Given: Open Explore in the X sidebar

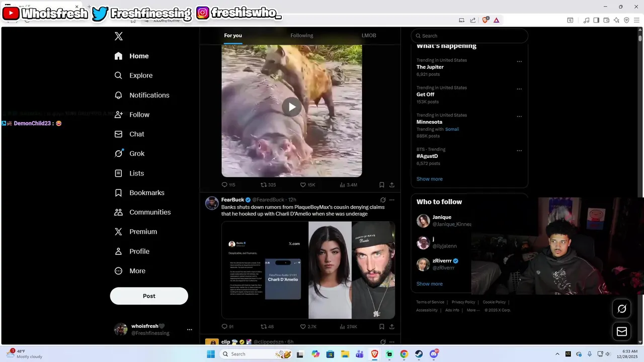Looking at the screenshot, I should [134, 75].
